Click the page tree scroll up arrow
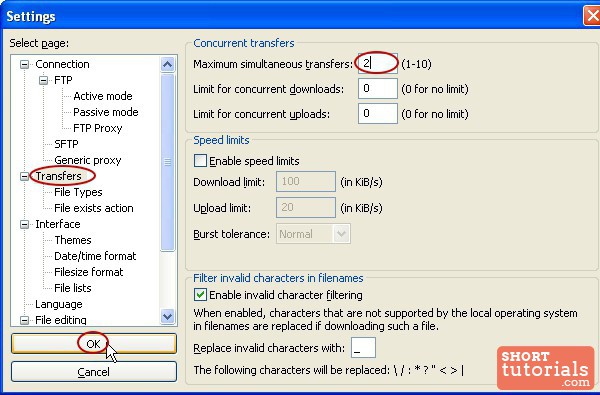Image resolution: width=600 pixels, height=395 pixels. [x=168, y=64]
